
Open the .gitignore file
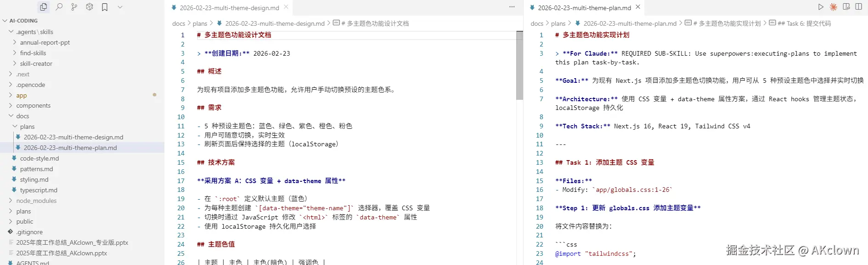point(29,232)
